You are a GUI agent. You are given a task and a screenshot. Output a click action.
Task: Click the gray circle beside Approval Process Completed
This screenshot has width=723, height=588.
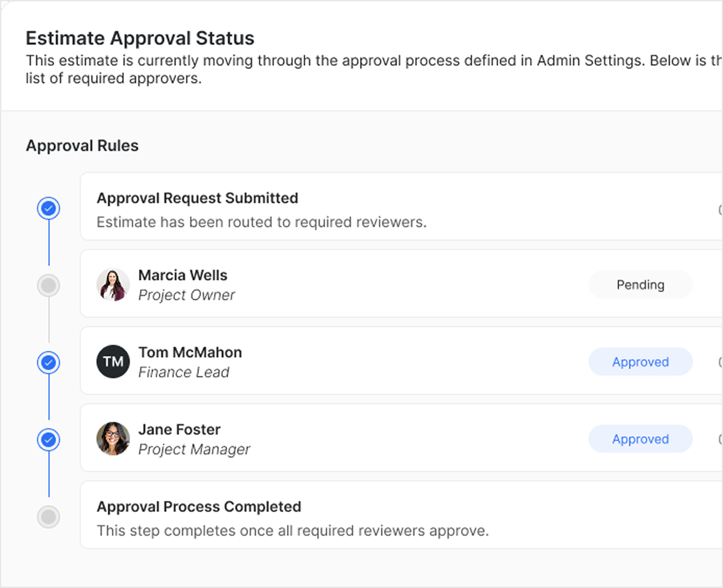[48, 517]
